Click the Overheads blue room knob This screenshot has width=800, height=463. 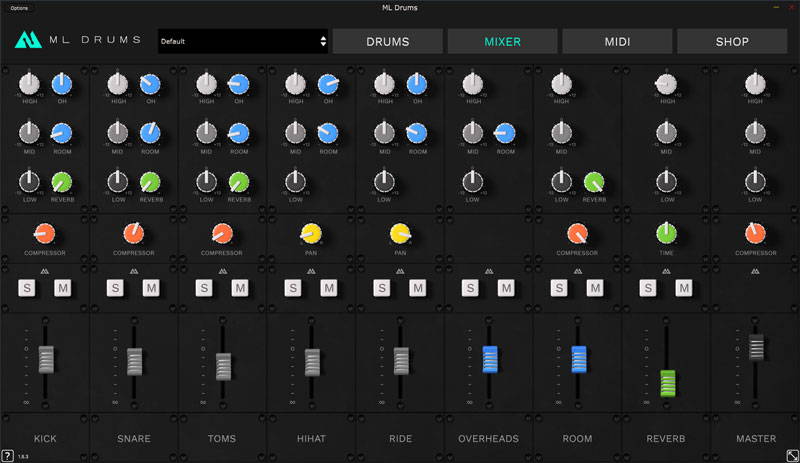(x=505, y=133)
